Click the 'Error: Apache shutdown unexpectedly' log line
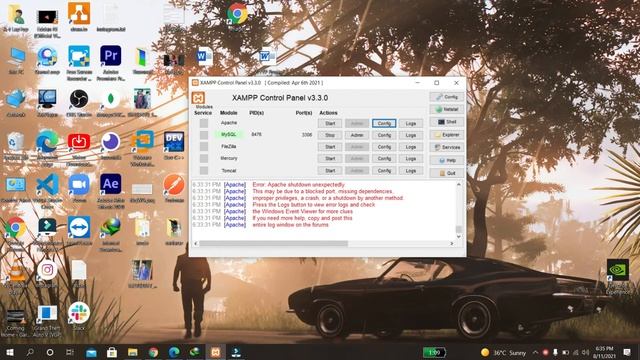This screenshot has width=640, height=360. coord(298,185)
